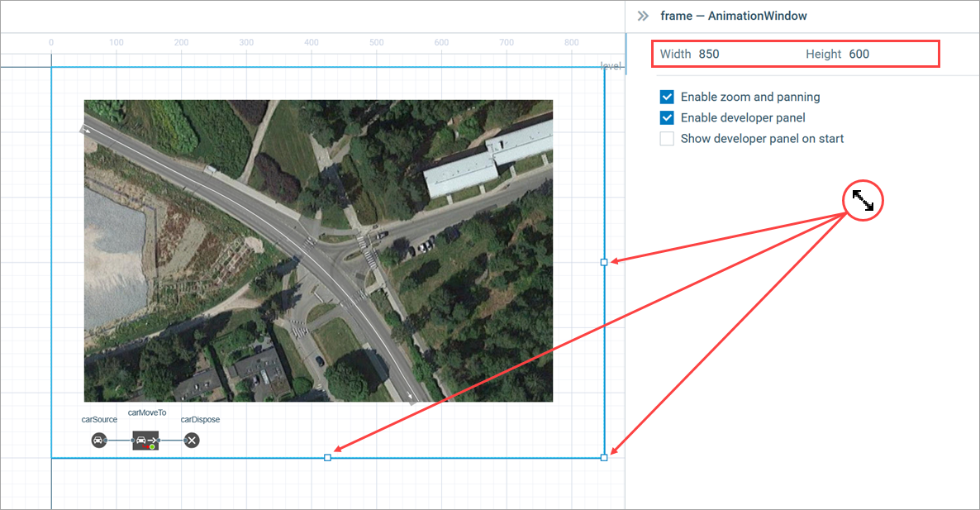Collapse the properties panel with double chevron
980x510 pixels.
coord(643,16)
